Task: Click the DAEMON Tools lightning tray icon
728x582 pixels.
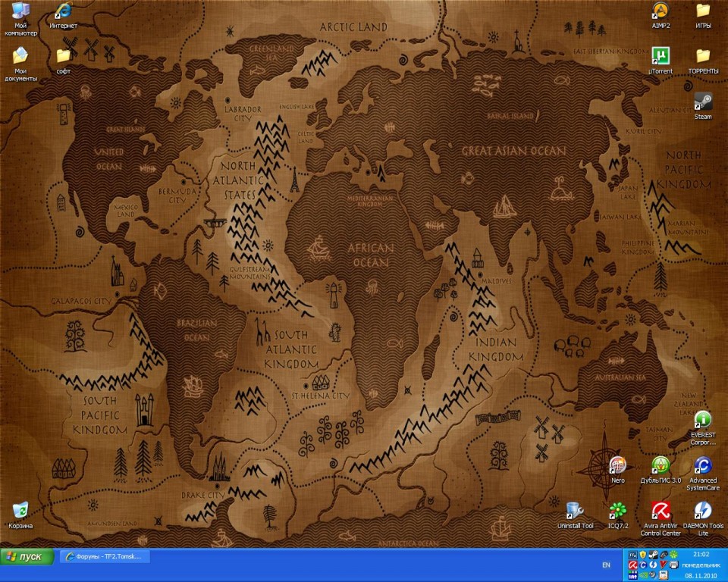Action: (x=653, y=565)
